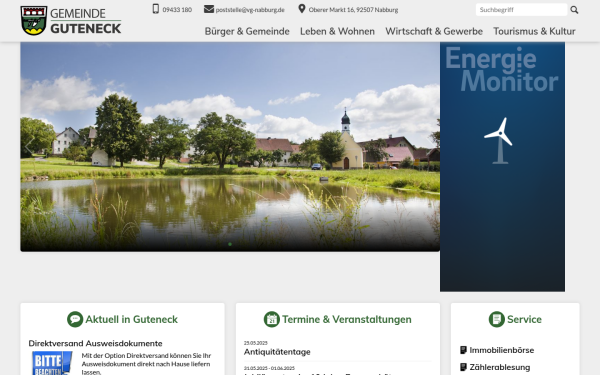The height and width of the screenshot is (375, 600).
Task: Open the Leben & Wohnen menu
Action: (337, 31)
